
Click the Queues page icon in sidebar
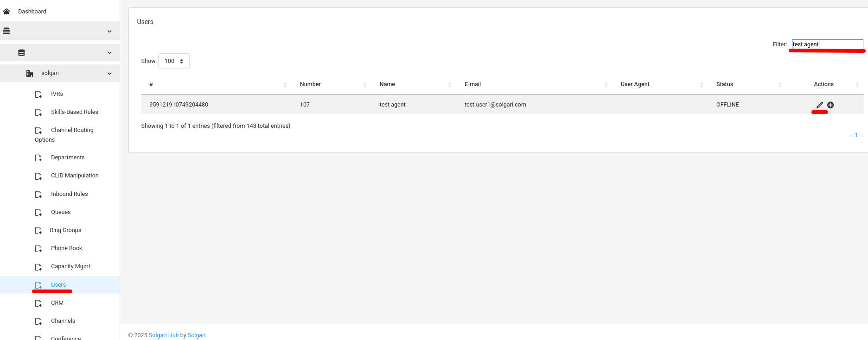pos(38,212)
